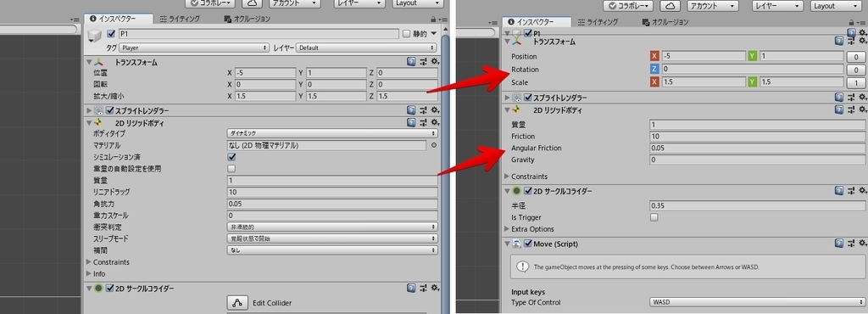Open Transform help icon in right inspector
868x314 pixels.
[839, 41]
